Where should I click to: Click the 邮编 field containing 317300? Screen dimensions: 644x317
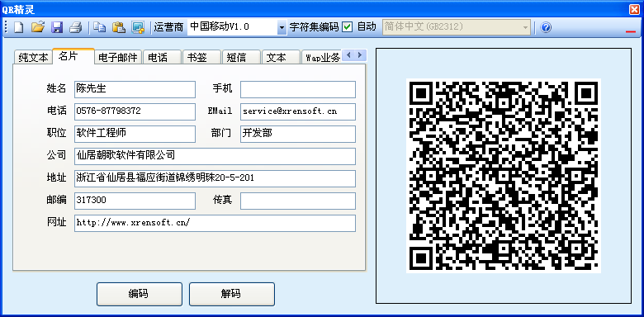coord(135,201)
